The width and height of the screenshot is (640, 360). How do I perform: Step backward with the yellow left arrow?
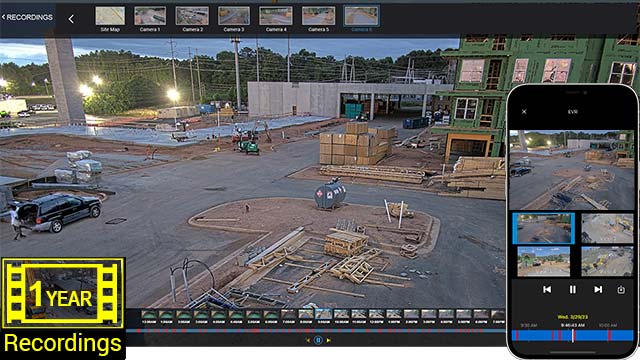pyautogui.click(x=308, y=340)
